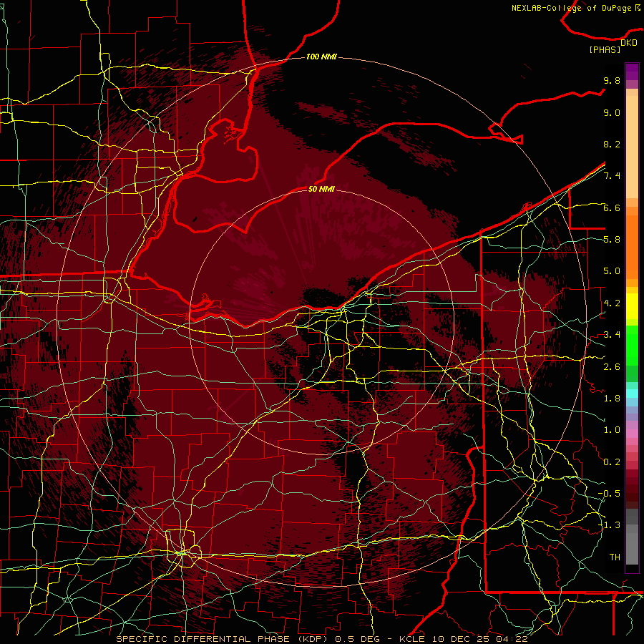Click the -1.3 color scale label
This screenshot has height=644, width=644.
tap(609, 525)
